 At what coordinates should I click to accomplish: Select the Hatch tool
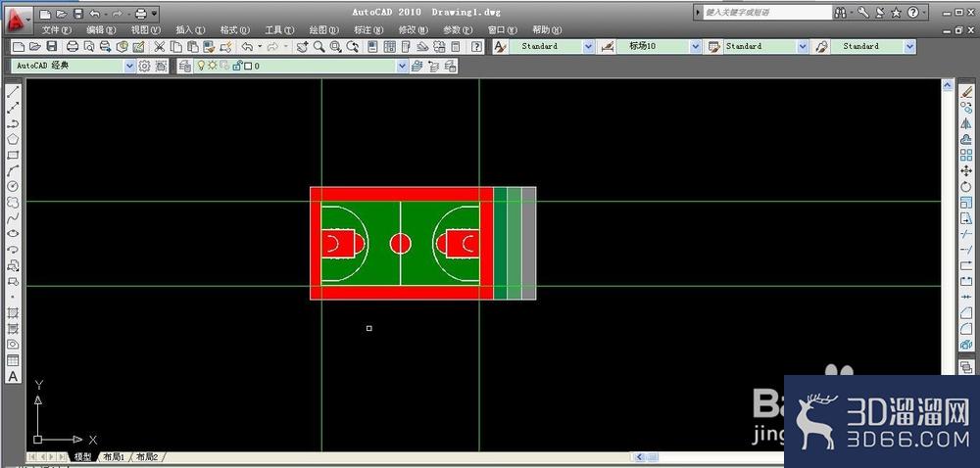pos(13,312)
